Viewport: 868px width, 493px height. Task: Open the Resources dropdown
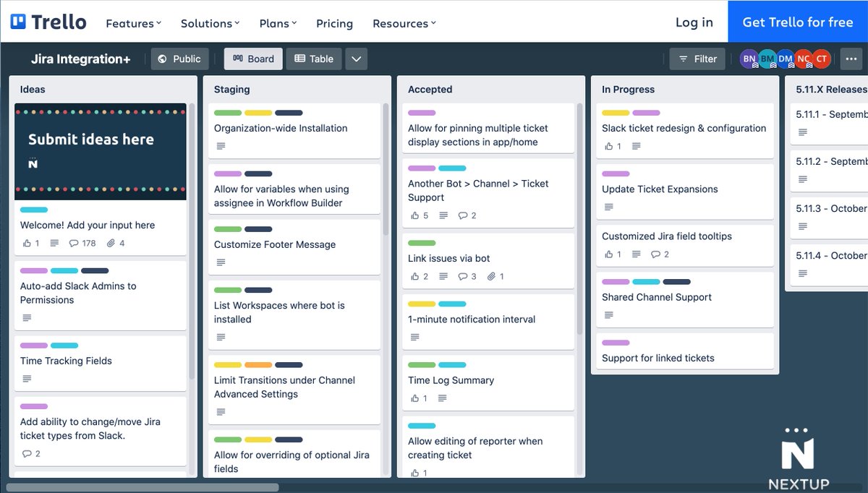(x=404, y=24)
